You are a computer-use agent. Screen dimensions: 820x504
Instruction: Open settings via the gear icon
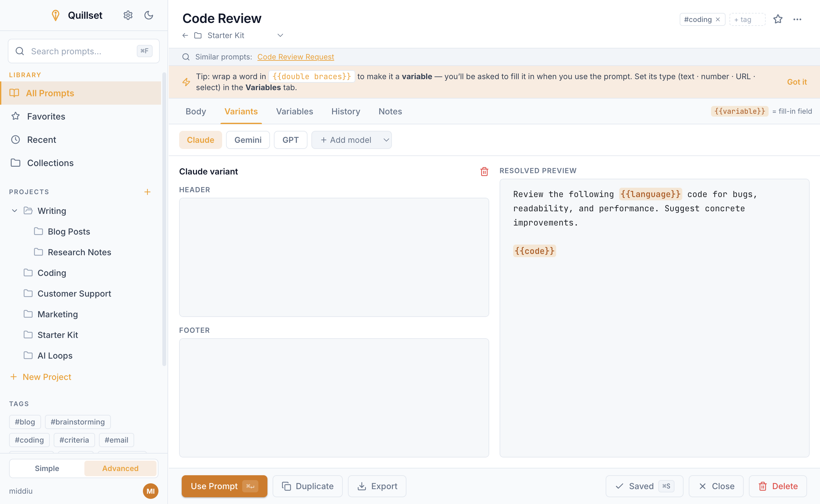[x=128, y=15]
